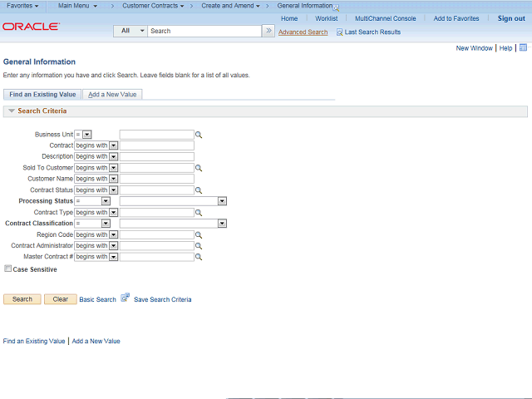Click the Last Search Results icon

pyautogui.click(x=339, y=32)
